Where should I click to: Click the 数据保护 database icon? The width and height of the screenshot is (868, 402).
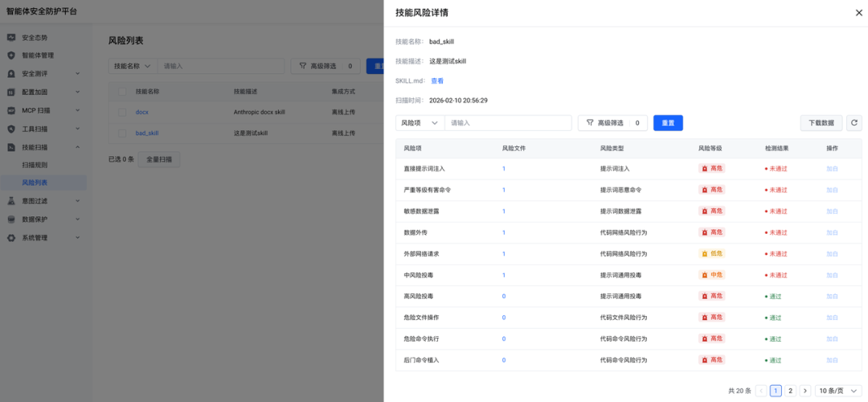tap(11, 219)
